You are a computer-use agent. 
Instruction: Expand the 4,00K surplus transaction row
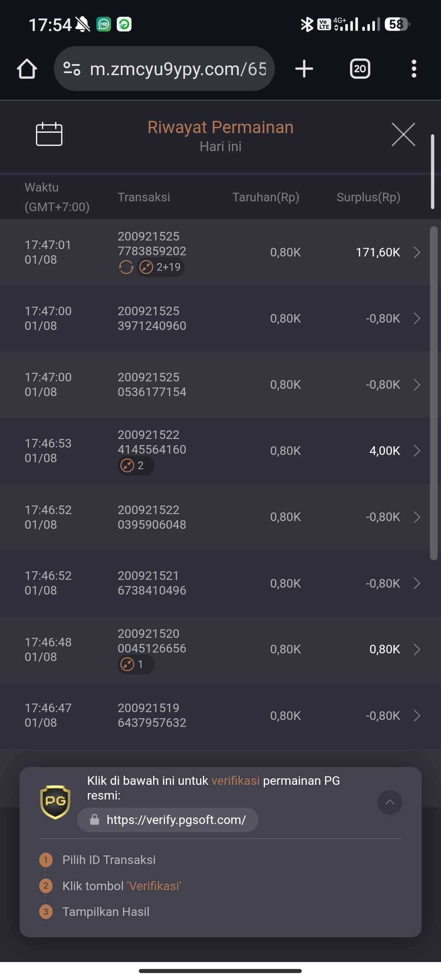(x=416, y=451)
